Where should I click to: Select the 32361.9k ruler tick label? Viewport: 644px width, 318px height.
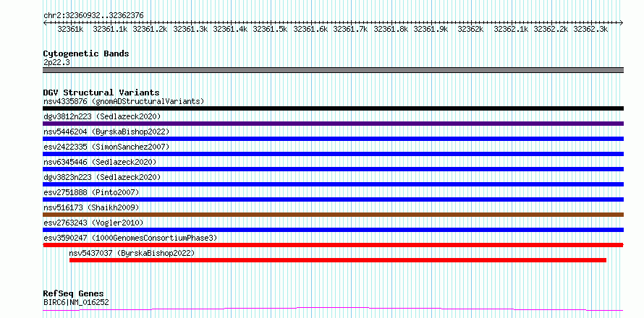[x=431, y=30]
